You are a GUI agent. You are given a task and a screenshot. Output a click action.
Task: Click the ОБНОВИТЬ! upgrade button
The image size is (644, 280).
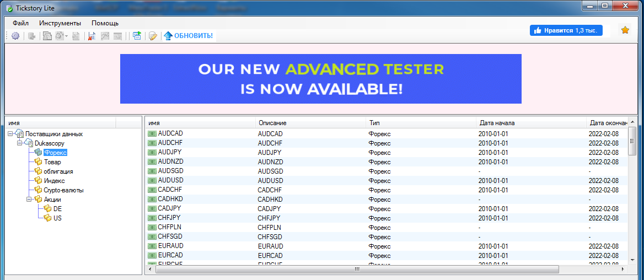189,36
